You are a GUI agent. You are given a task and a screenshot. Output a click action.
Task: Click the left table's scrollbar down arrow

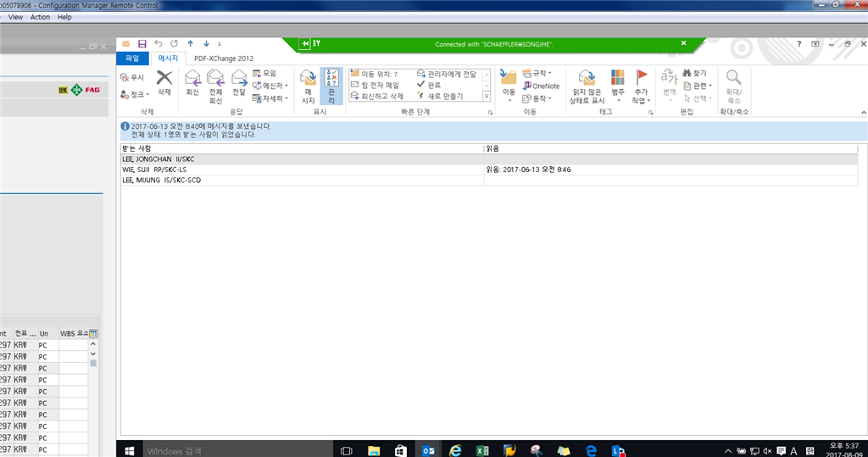[x=93, y=354]
